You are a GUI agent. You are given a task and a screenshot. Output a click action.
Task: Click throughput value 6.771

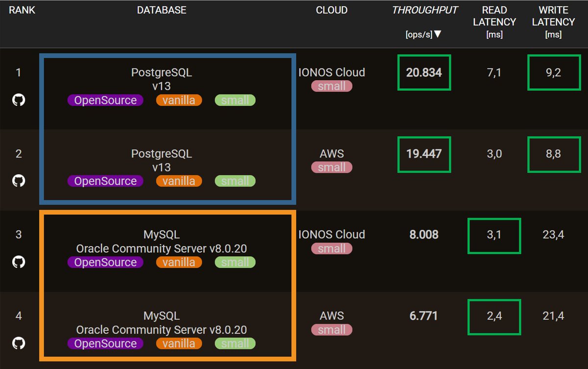coord(424,316)
